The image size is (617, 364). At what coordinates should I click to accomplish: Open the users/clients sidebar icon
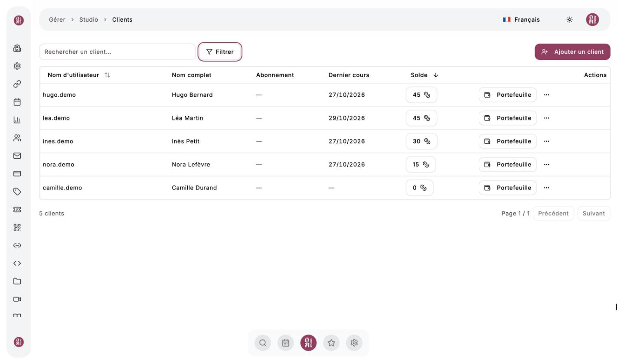coord(17,138)
